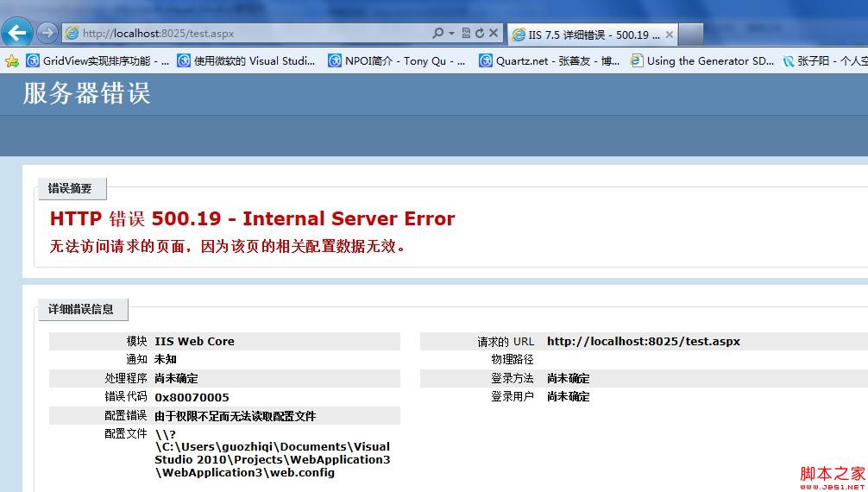The width and height of the screenshot is (868, 492).
Task: Click the browser Back arrow button
Action: click(17, 33)
